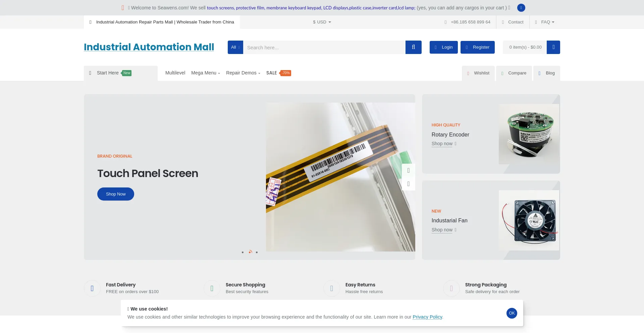The image size is (644, 333).
Task: Accept cookies with the OK button
Action: pyautogui.click(x=512, y=313)
